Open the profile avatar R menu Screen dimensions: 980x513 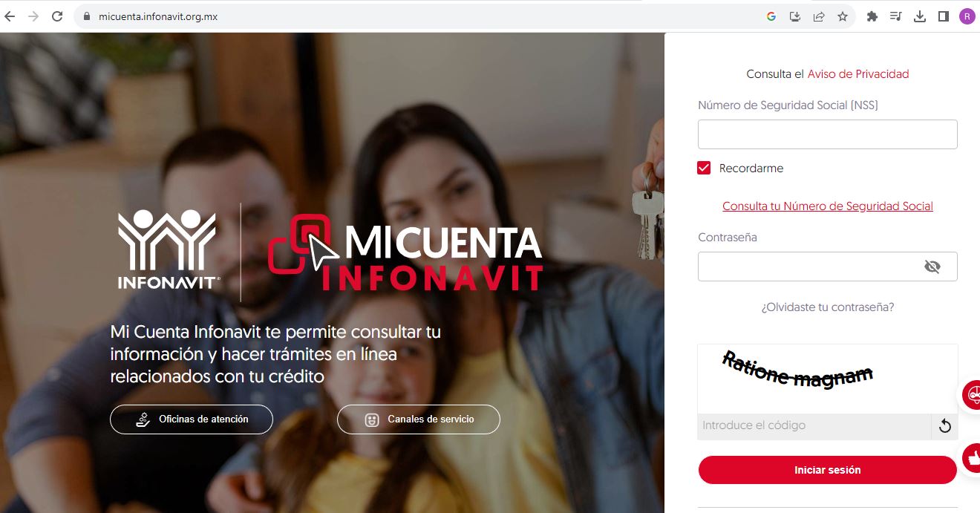(x=967, y=16)
